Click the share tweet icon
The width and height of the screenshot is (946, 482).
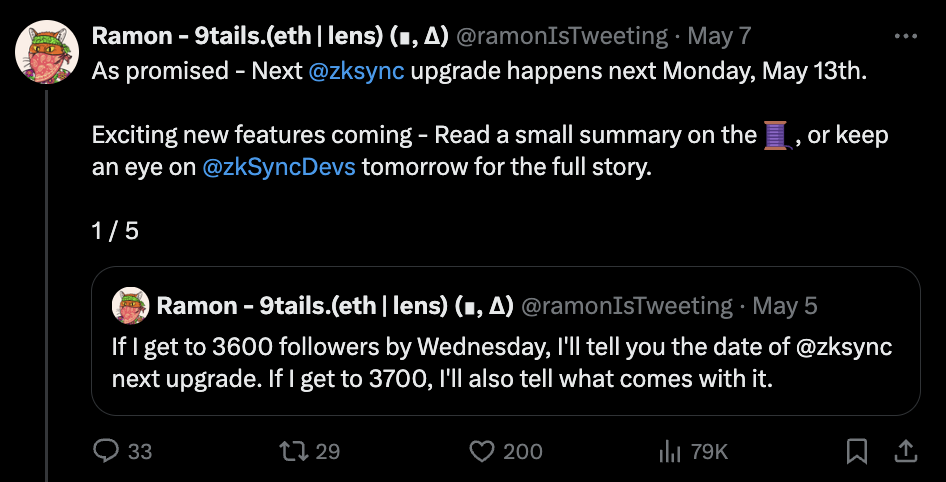point(905,452)
